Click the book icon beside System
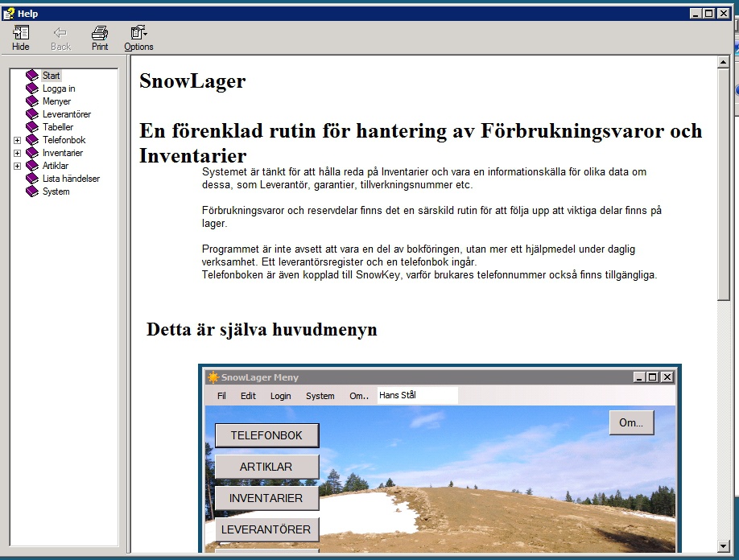The height and width of the screenshot is (560, 739). click(x=32, y=191)
